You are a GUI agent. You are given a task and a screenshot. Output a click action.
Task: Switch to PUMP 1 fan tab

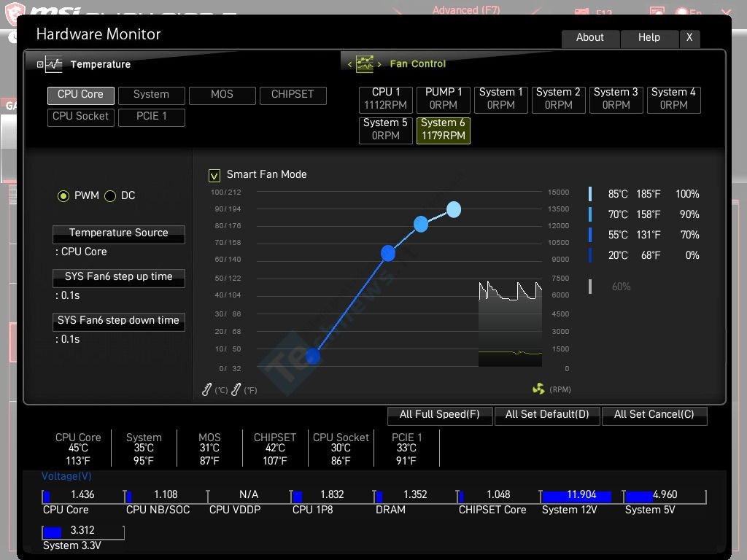pyautogui.click(x=444, y=99)
